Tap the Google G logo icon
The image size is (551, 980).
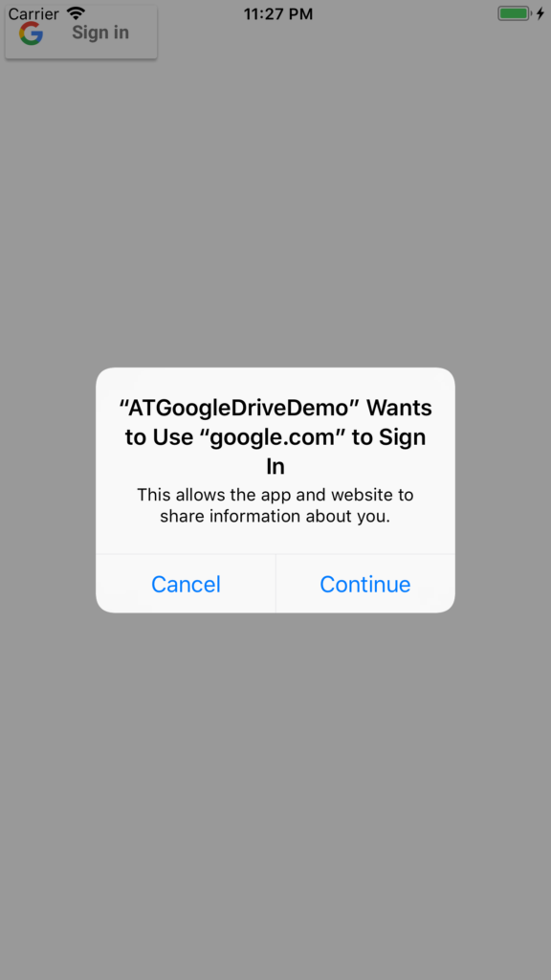(31, 33)
